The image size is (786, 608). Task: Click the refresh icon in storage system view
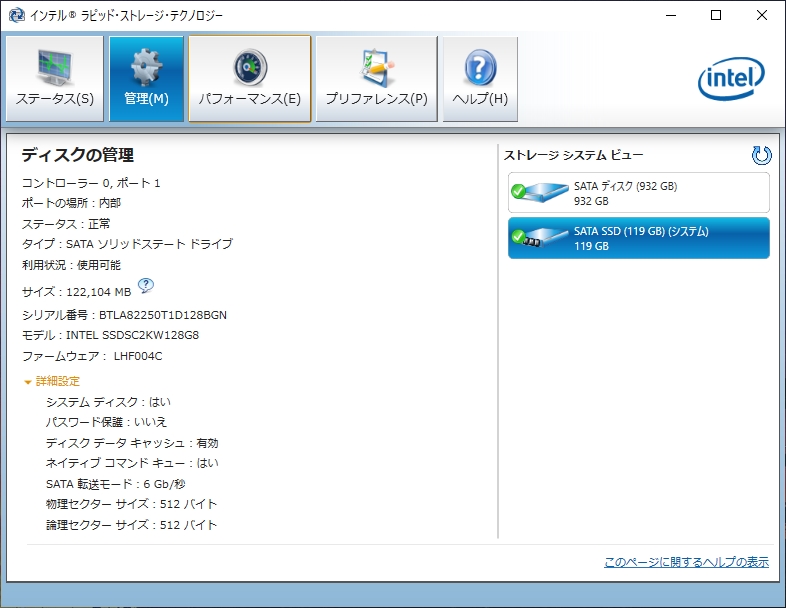(761, 155)
